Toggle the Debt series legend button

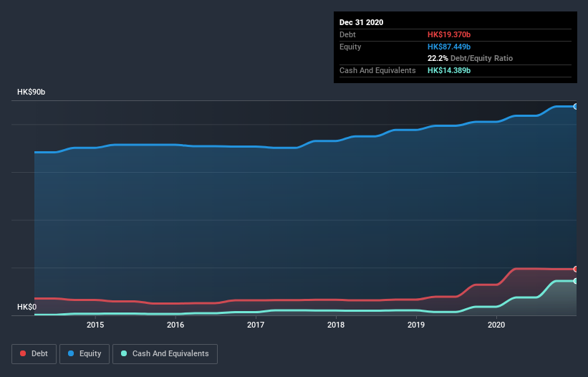coord(34,354)
